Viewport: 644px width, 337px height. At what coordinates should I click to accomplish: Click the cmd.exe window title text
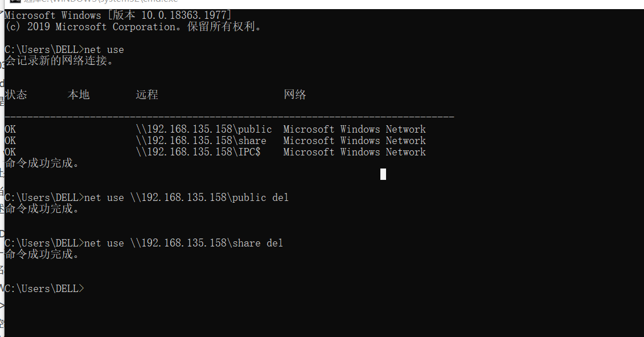pos(101,1)
